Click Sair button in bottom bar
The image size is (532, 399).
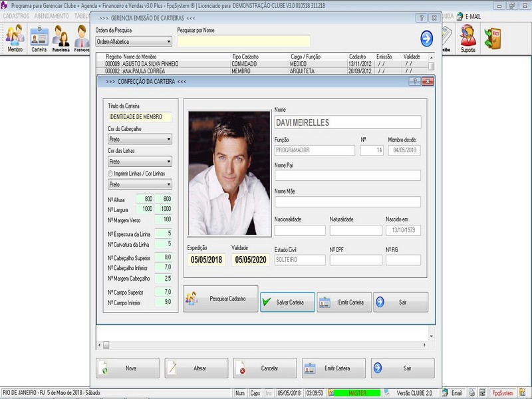(403, 368)
